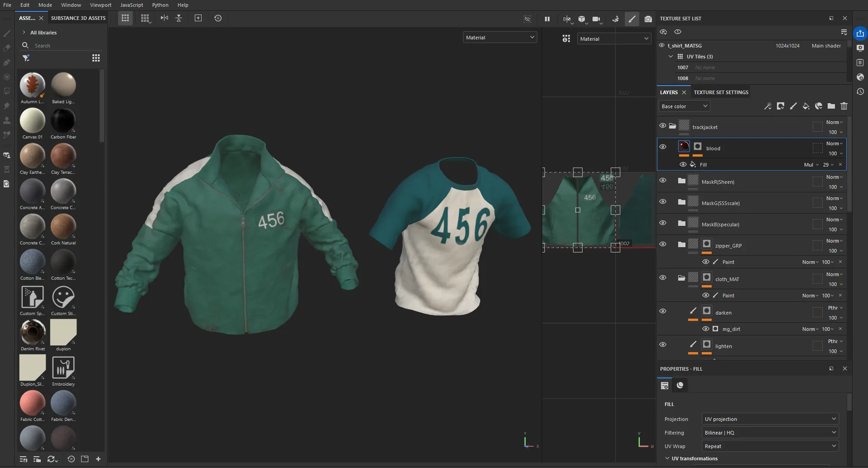The image size is (868, 468).
Task: Open the File menu
Action: click(7, 5)
